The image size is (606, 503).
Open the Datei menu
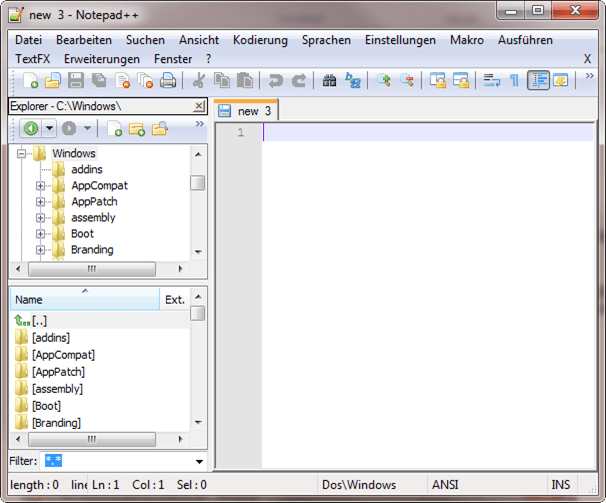(29, 40)
